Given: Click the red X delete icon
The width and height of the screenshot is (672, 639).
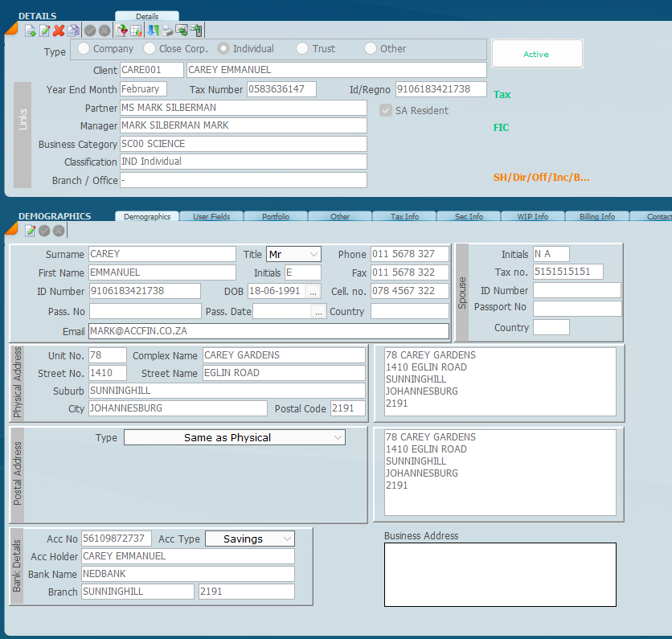Looking at the screenshot, I should click(59, 31).
